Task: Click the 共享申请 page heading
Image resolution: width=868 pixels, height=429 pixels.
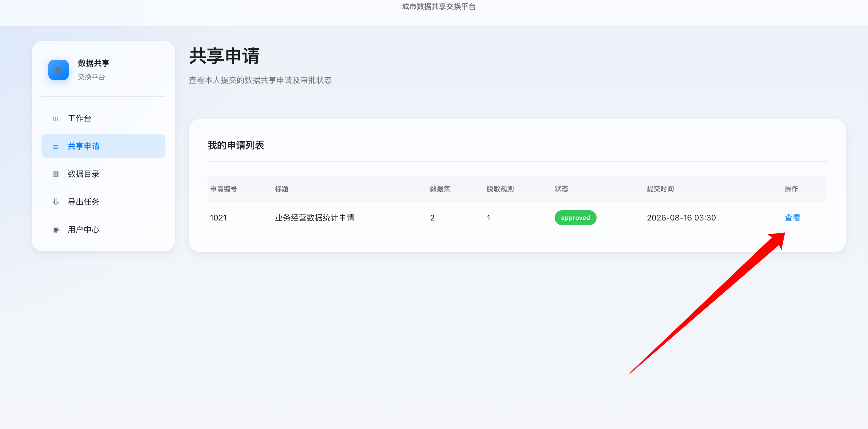Action: 225,56
